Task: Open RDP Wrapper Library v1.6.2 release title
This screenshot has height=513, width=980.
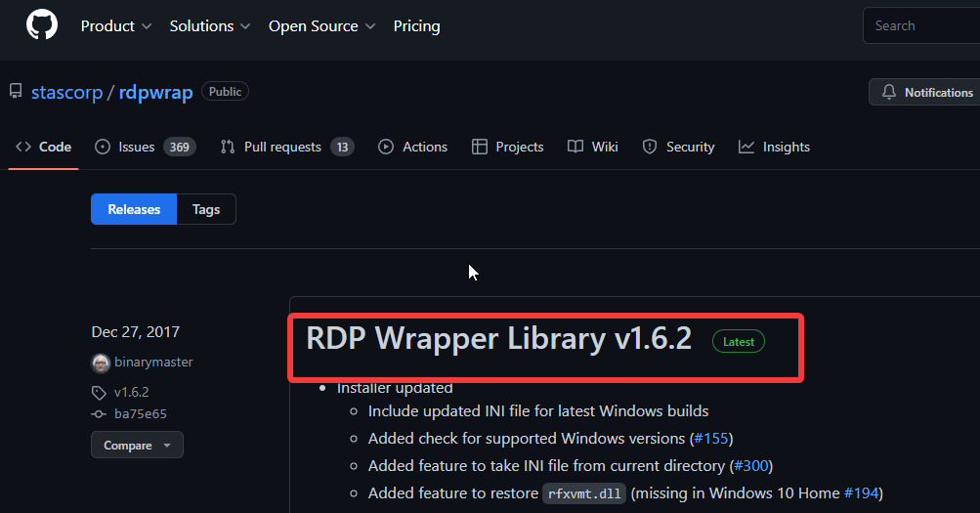Action: [x=498, y=339]
